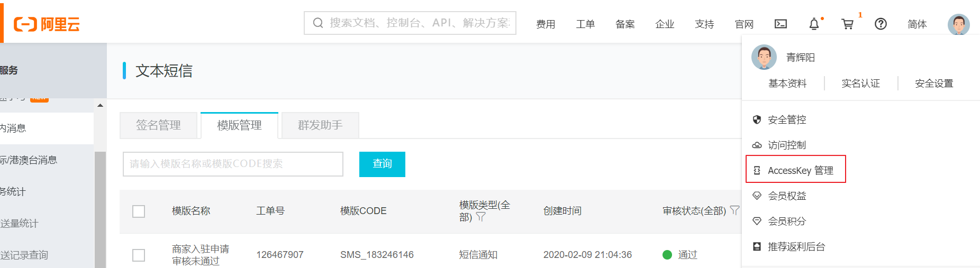The height and width of the screenshot is (268, 980).
Task: Click the 安全管控 shield icon
Action: 757,119
